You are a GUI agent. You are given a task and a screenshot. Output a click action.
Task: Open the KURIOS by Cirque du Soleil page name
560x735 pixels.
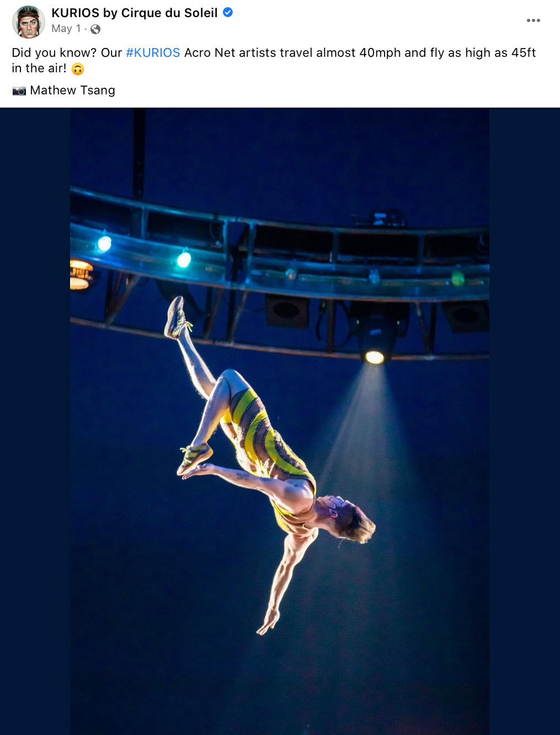(x=135, y=13)
